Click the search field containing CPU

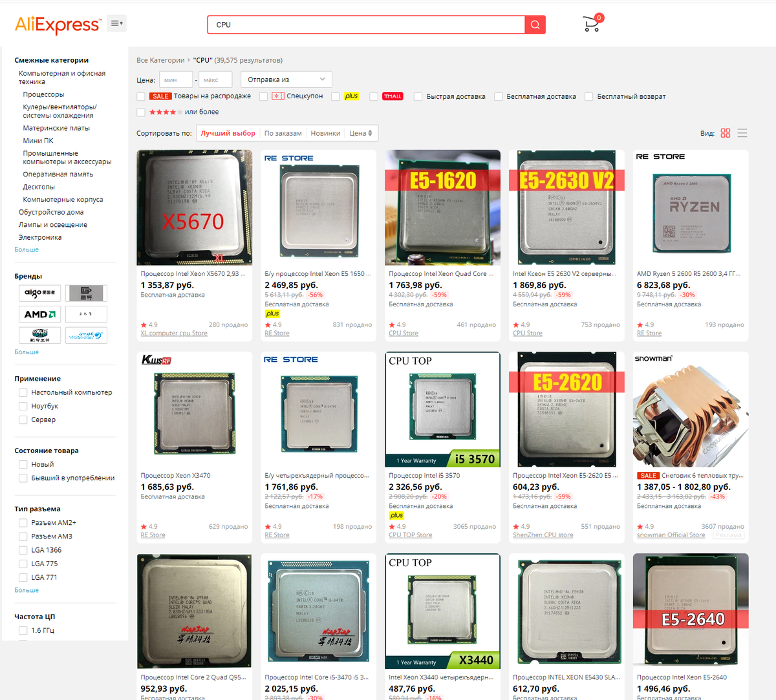(x=366, y=25)
